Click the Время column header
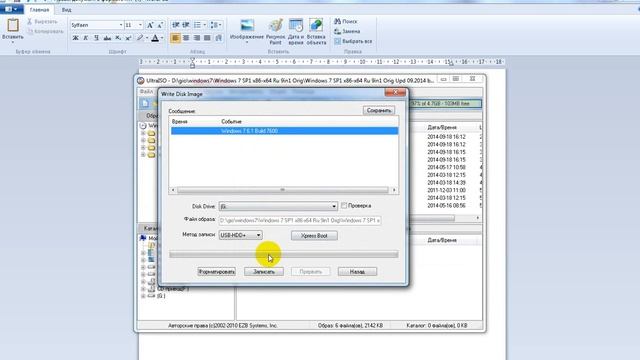The width and height of the screenshot is (640, 360). [180, 122]
